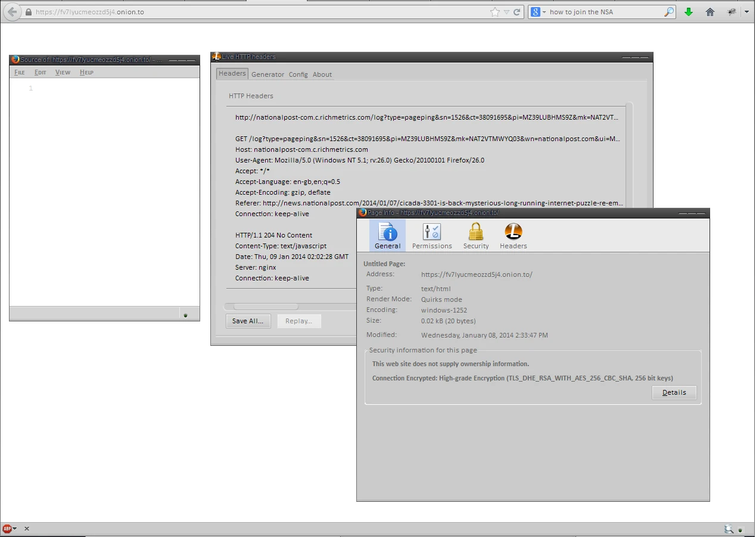Go back with the browser back arrow
756x537 pixels.
pyautogui.click(x=12, y=12)
